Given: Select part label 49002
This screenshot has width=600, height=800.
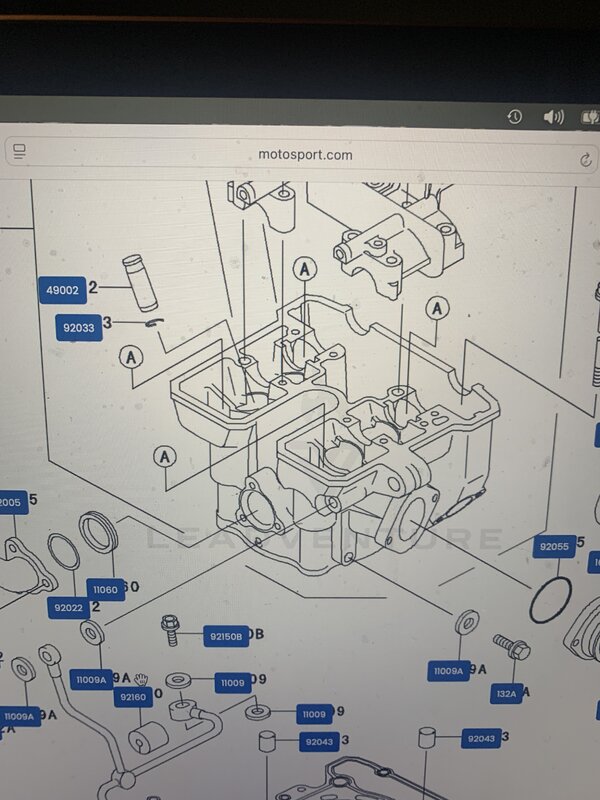Looking at the screenshot, I should coord(63,290).
